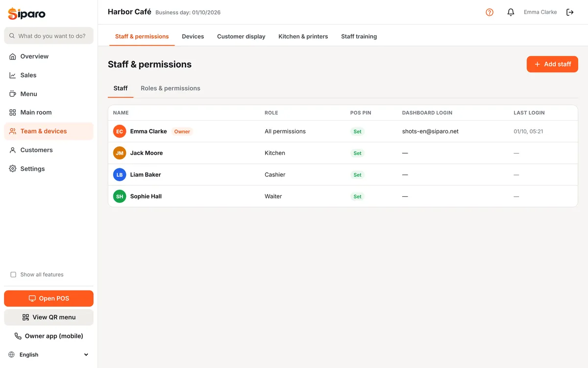Click Sophie Hall's Waiter role cell

click(x=273, y=196)
